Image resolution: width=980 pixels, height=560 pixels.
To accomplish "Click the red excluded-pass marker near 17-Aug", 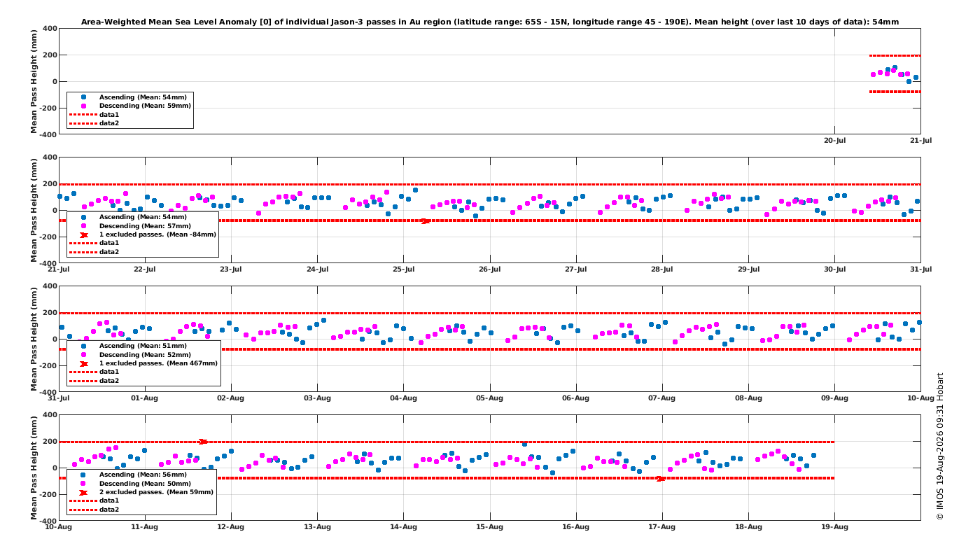I will point(661,479).
